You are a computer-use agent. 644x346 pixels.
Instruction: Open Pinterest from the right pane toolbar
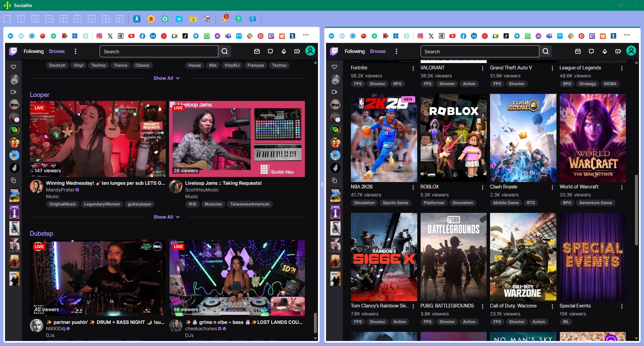[581, 36]
